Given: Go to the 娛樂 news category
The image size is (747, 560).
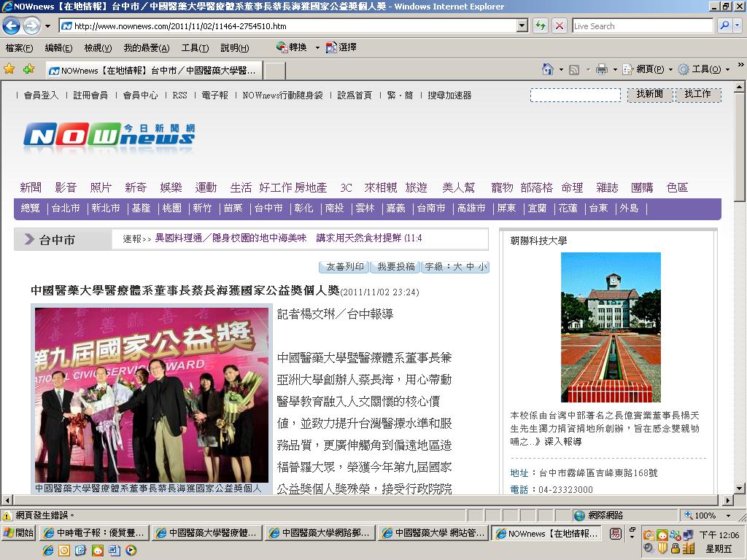Looking at the screenshot, I should click(171, 187).
